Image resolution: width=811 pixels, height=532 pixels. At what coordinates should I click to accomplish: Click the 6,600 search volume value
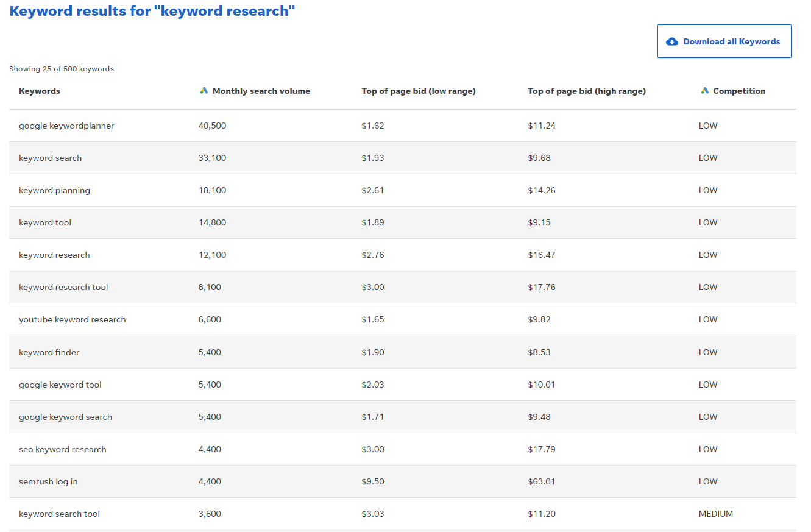point(210,319)
